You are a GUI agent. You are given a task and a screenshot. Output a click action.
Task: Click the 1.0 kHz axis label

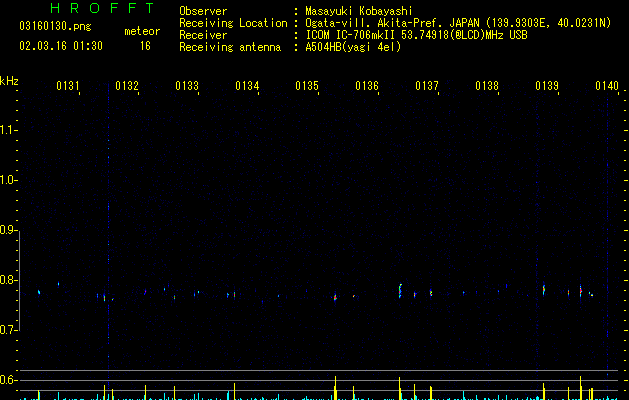(x=8, y=180)
